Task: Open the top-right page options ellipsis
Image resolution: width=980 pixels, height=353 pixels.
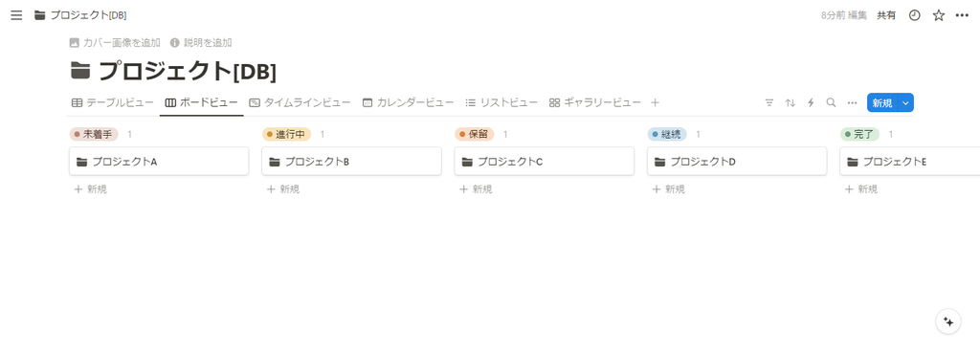Action: pyautogui.click(x=962, y=15)
